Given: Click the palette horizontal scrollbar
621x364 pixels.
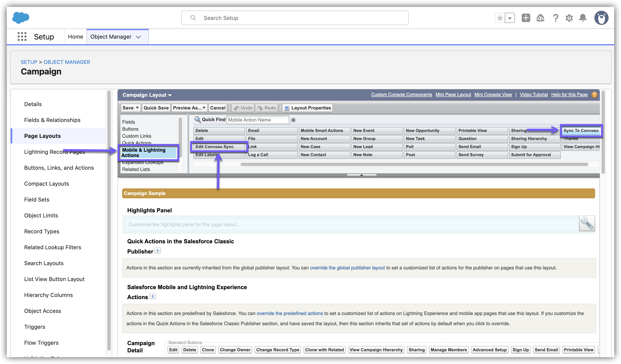Looking at the screenshot, I should coord(414,164).
